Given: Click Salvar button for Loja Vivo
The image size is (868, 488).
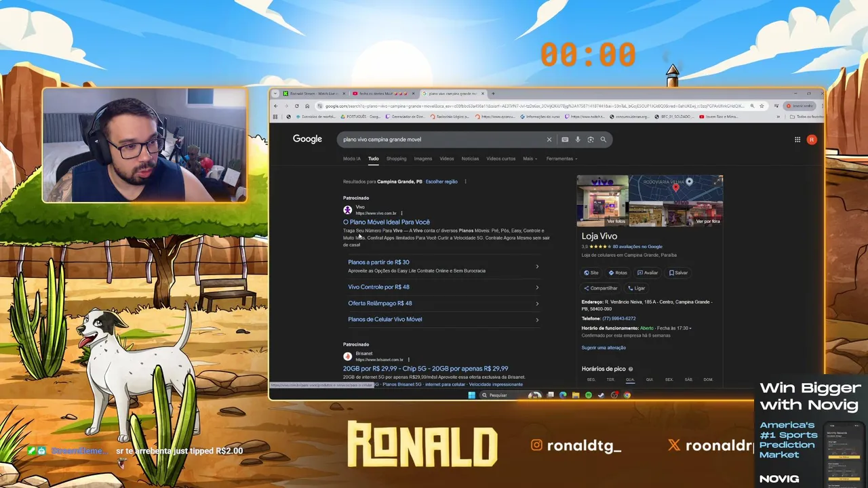Looking at the screenshot, I should pos(678,272).
